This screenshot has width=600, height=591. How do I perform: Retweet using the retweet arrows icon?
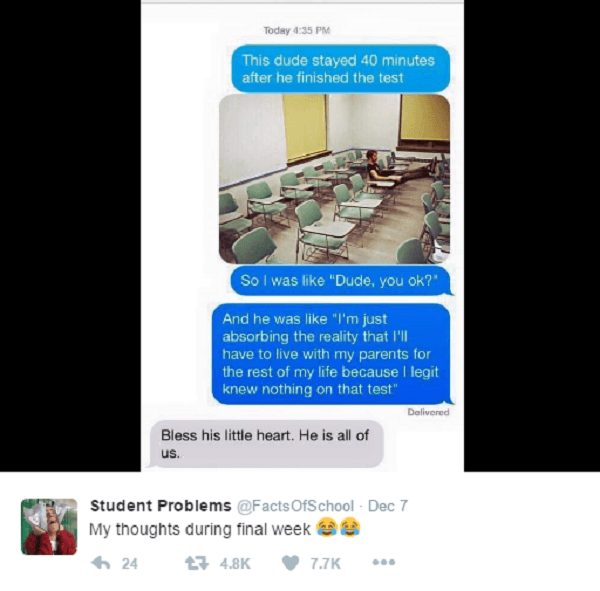(197, 563)
